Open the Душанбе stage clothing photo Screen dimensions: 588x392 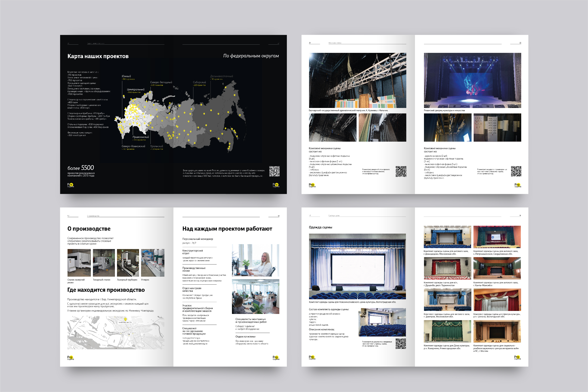tap(447, 268)
